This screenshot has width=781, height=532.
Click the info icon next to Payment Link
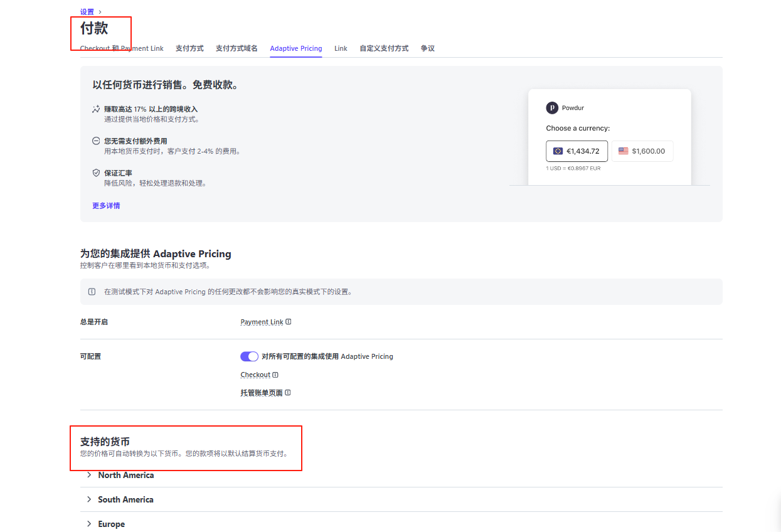click(288, 321)
